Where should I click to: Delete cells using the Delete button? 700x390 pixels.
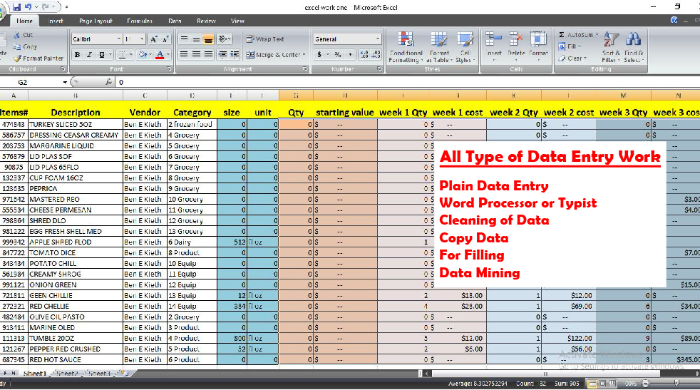(x=516, y=47)
